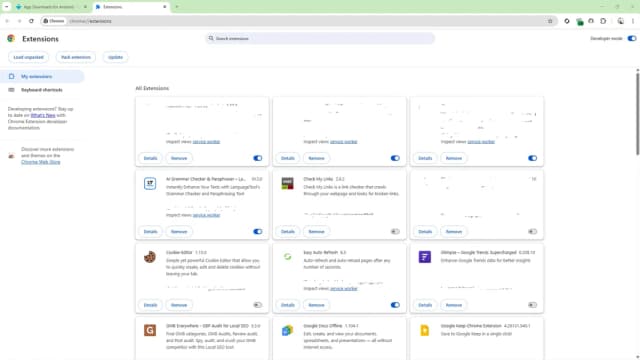Select the Extensions browser tab
Screen dimensions: 640x360
click(x=131, y=7)
